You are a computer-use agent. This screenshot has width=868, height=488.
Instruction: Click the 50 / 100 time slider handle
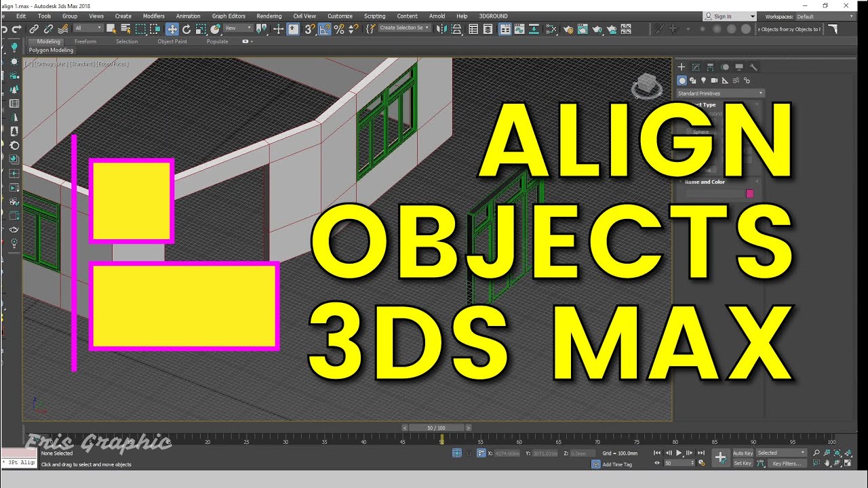coord(436,428)
